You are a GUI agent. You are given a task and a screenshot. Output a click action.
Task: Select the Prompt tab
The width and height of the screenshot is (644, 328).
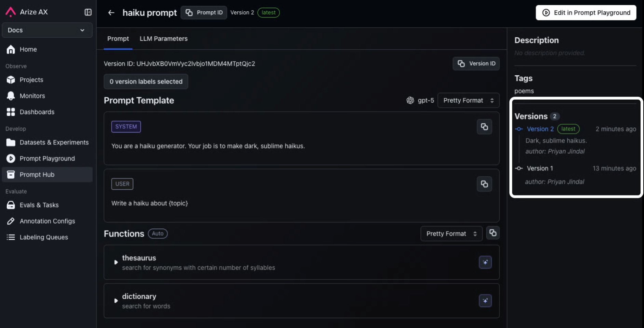coord(118,39)
